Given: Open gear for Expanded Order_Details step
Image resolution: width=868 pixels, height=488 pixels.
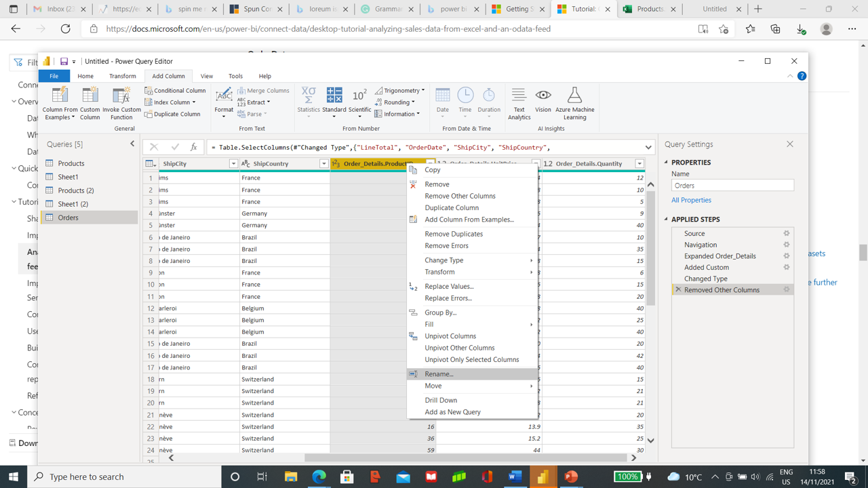Looking at the screenshot, I should click(787, 256).
